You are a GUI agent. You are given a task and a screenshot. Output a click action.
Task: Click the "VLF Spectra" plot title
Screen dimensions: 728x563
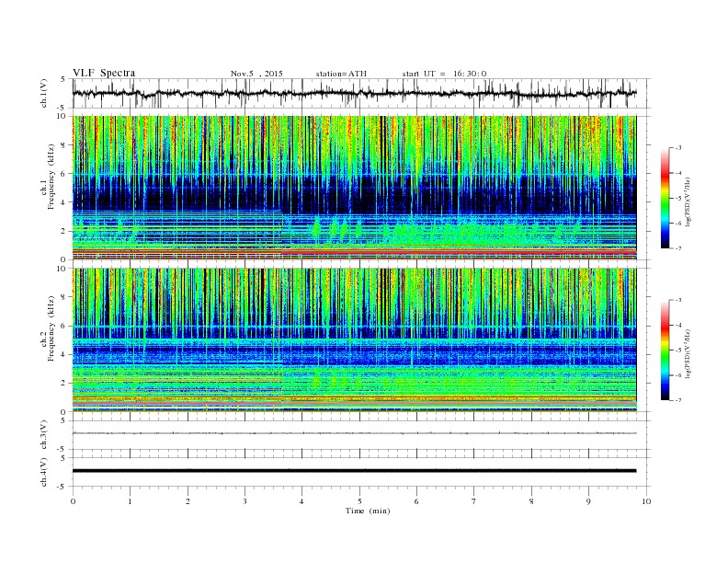[x=104, y=73]
